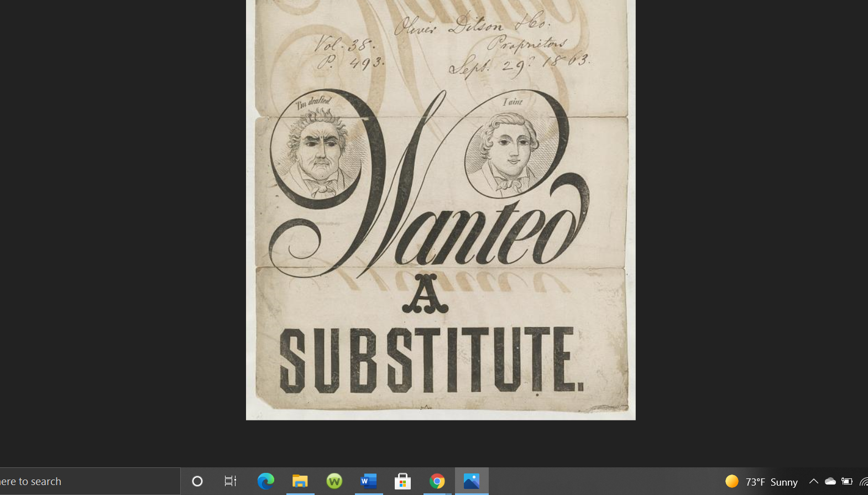Open OneDrive cloud icon in the system tray
The height and width of the screenshot is (495, 868).
pyautogui.click(x=830, y=481)
